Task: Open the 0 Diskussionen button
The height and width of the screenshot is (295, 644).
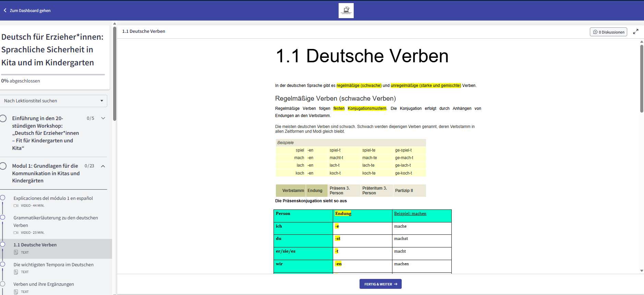Action: click(608, 32)
